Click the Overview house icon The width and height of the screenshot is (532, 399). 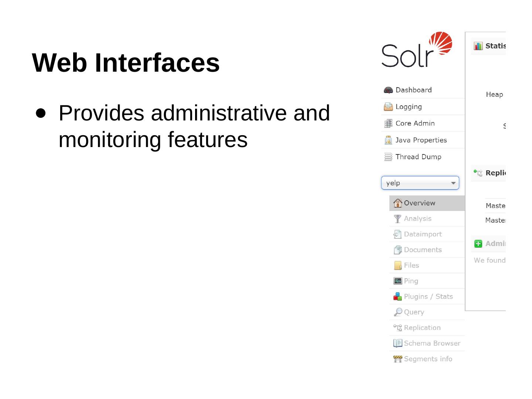(x=398, y=203)
